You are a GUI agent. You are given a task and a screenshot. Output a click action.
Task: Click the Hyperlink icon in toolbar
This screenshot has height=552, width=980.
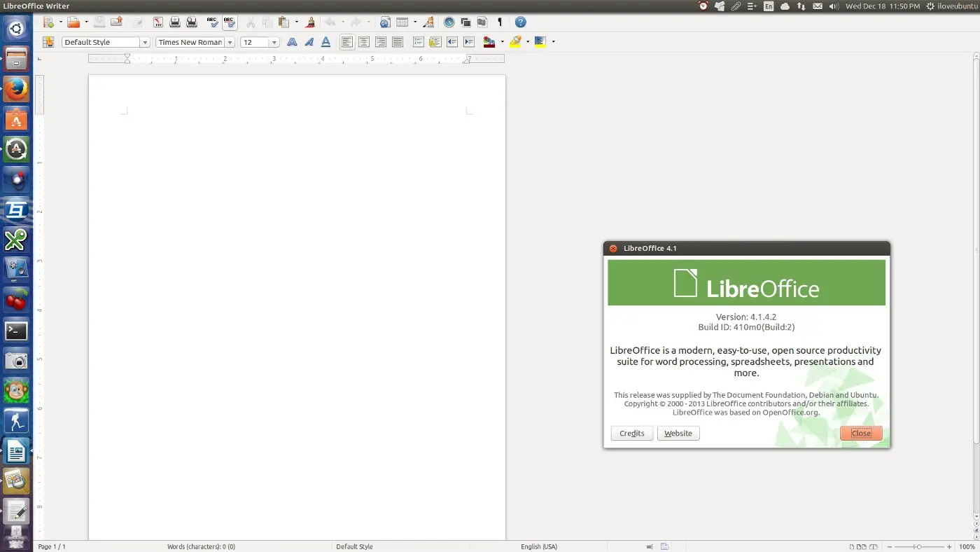[x=384, y=22]
